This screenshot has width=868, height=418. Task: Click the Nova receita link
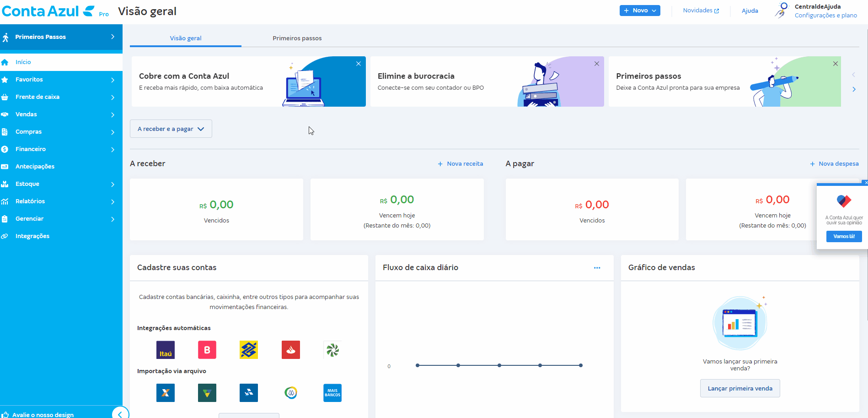tap(461, 164)
